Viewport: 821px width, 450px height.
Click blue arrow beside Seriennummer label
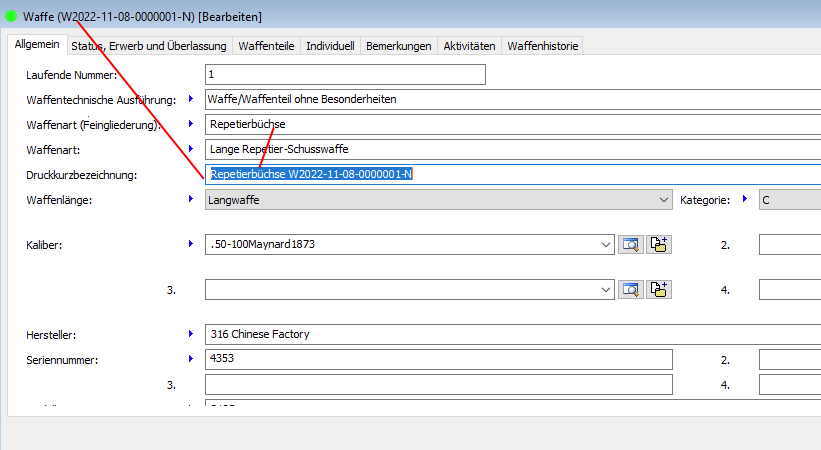pos(190,358)
